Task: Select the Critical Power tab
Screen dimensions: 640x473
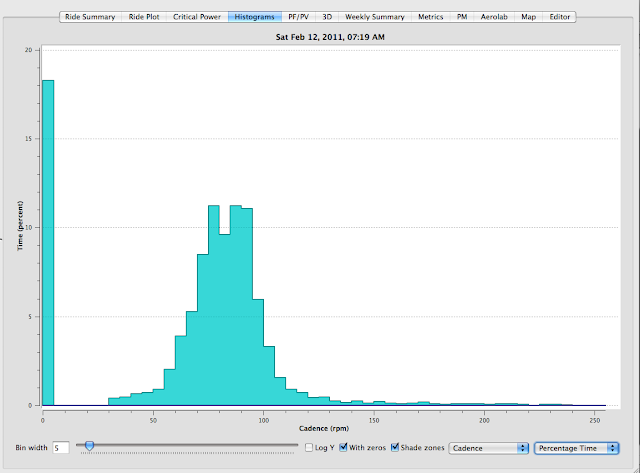Action: click(197, 17)
